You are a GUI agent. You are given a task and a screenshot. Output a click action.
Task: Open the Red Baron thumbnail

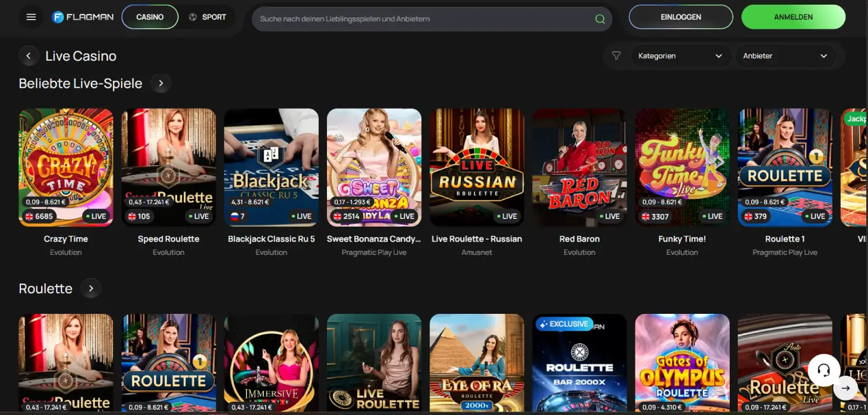pyautogui.click(x=579, y=168)
